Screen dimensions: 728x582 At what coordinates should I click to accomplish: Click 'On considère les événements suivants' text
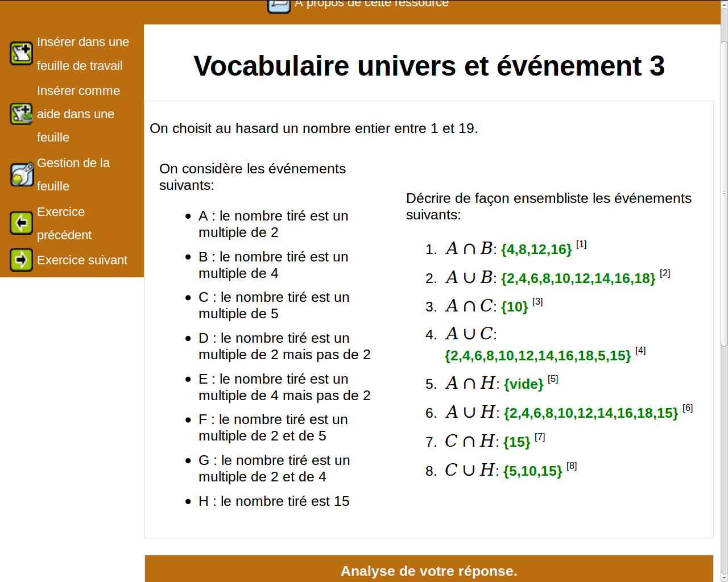pos(253,177)
